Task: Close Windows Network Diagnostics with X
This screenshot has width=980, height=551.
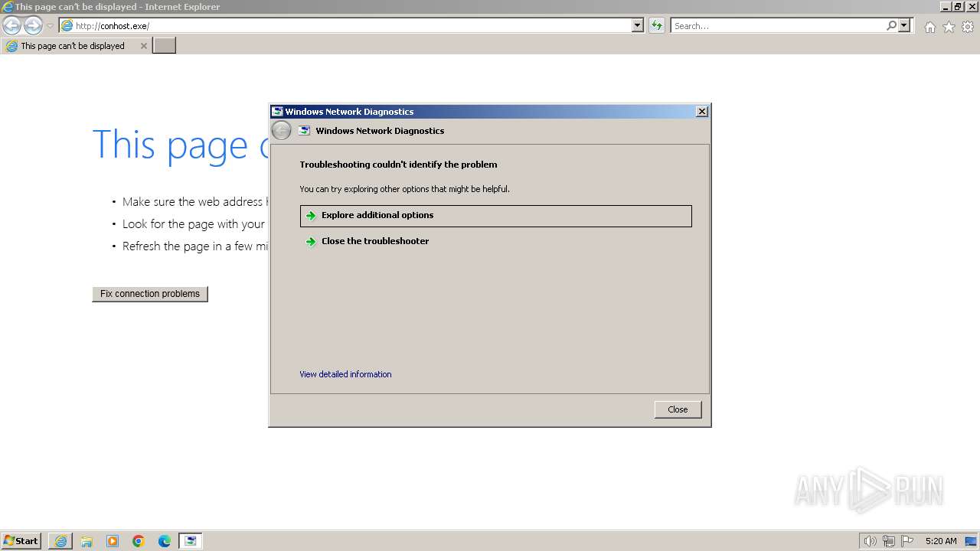Action: point(701,112)
